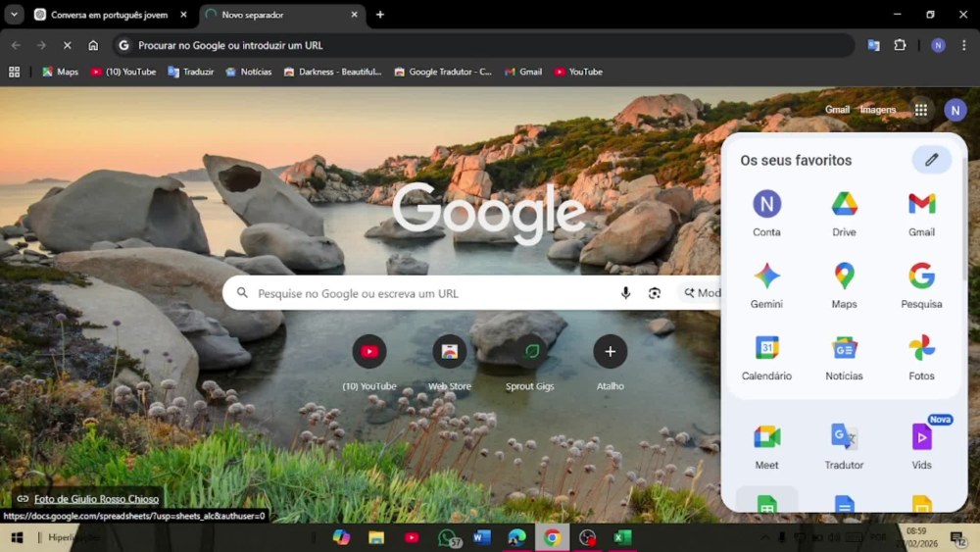Screen dimensions: 980x552
Task: Switch to the Conversa em português jovem tab
Action: pyautogui.click(x=110, y=15)
